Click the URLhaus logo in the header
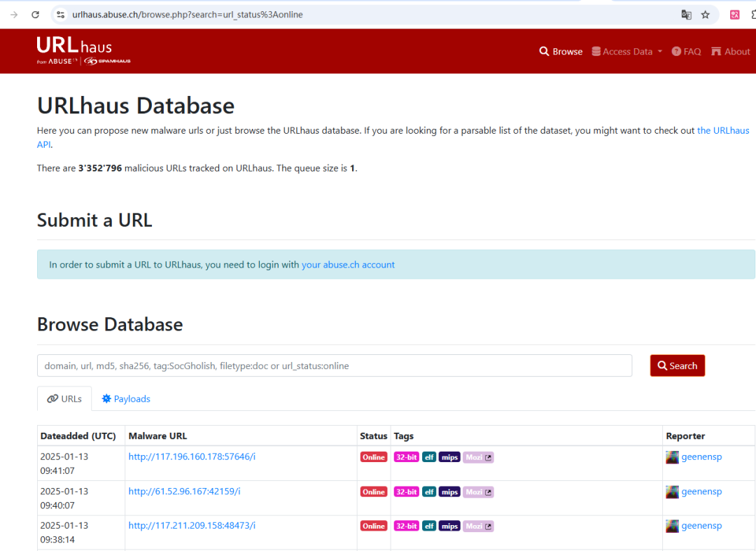 (83, 51)
